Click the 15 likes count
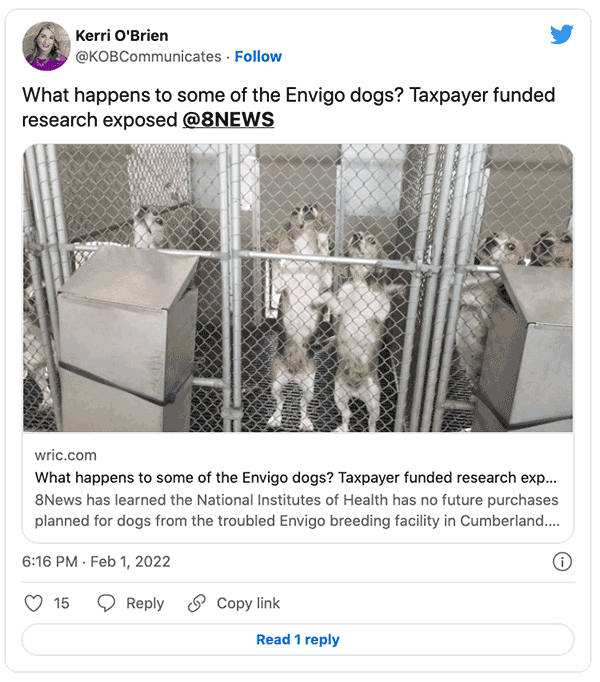 [x=61, y=603]
